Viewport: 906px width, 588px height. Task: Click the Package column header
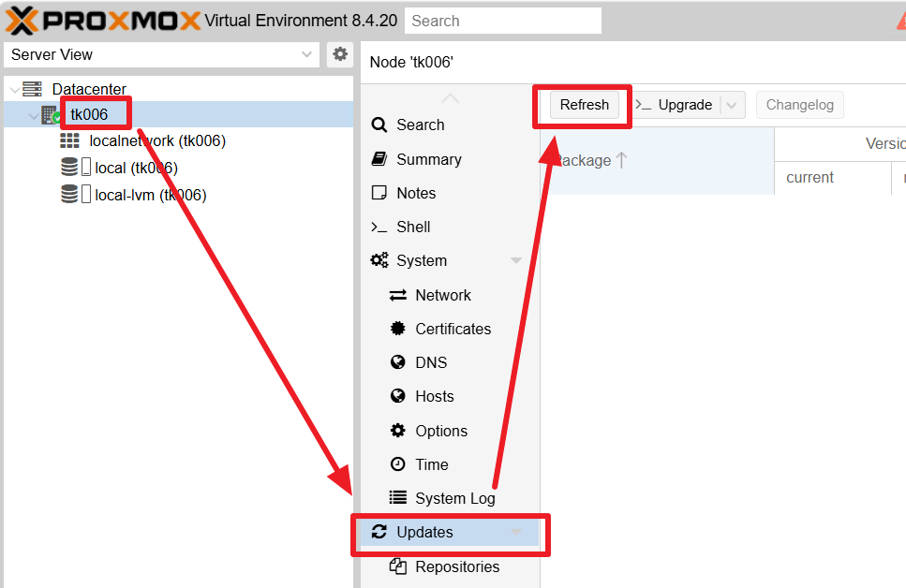pos(658,160)
